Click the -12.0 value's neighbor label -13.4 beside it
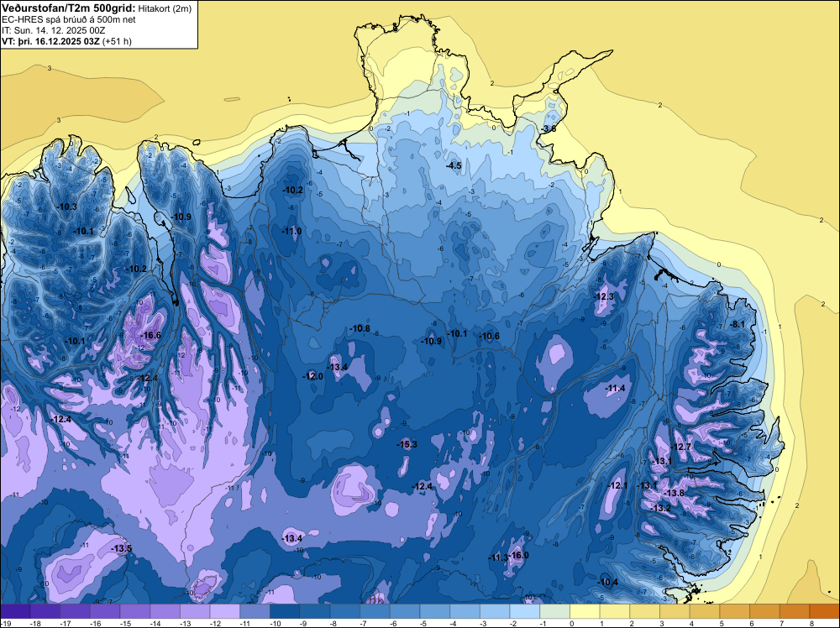This screenshot has width=840, height=628. (338, 367)
